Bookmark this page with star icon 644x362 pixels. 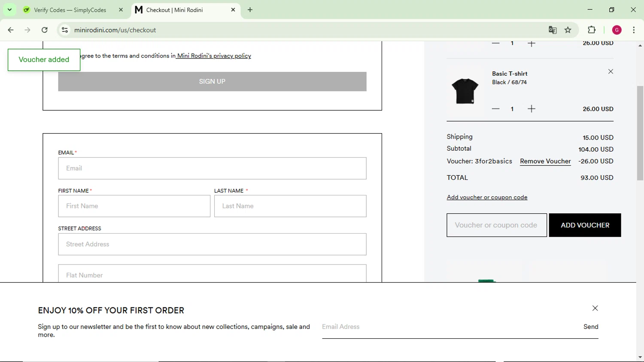pyautogui.click(x=568, y=30)
